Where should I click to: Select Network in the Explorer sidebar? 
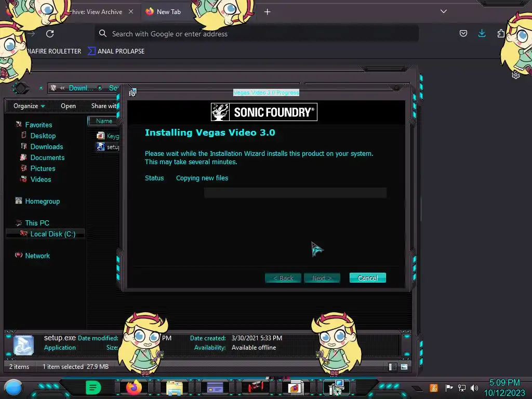coord(37,256)
